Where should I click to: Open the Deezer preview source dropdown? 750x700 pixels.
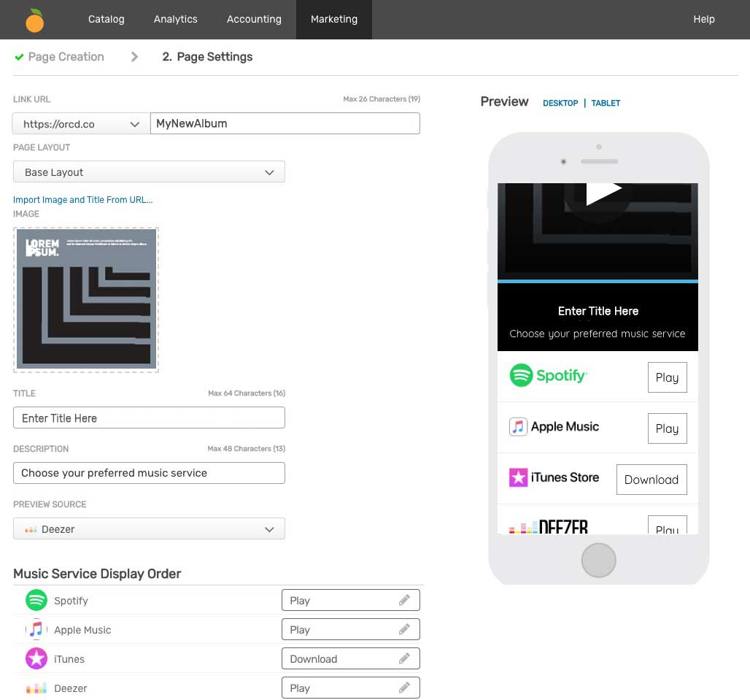pyautogui.click(x=149, y=528)
